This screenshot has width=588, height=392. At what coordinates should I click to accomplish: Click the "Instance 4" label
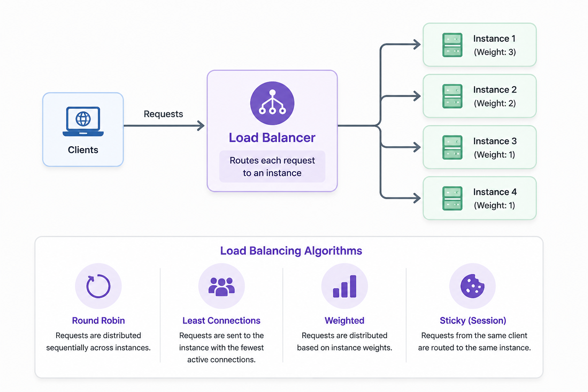(x=495, y=192)
